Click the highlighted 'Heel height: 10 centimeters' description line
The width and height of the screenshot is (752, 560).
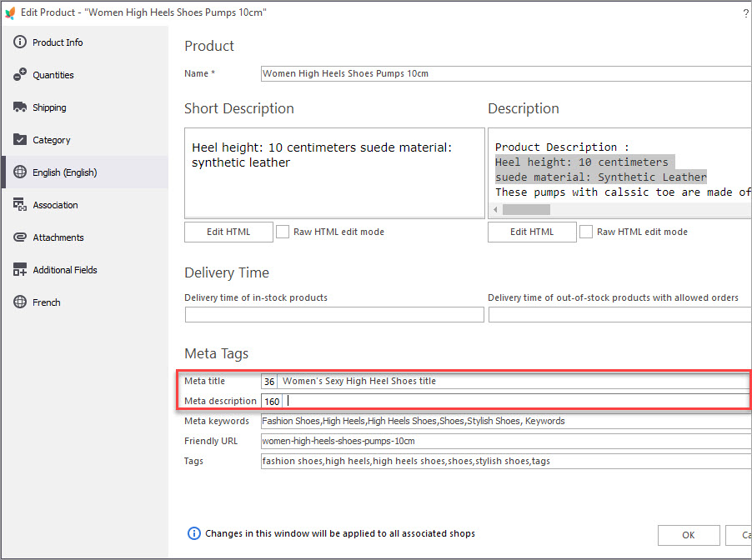(x=581, y=162)
